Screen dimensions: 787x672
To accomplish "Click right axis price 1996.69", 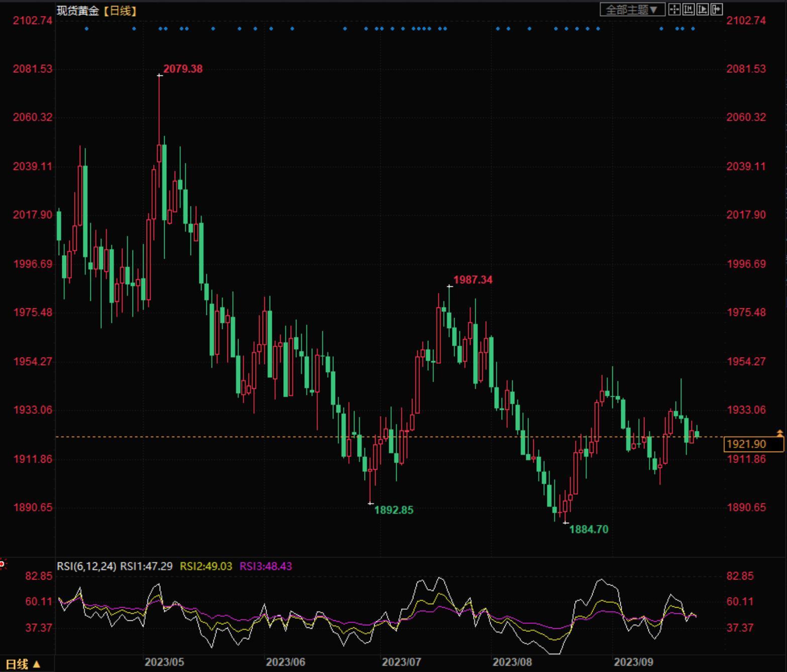I will (x=746, y=264).
